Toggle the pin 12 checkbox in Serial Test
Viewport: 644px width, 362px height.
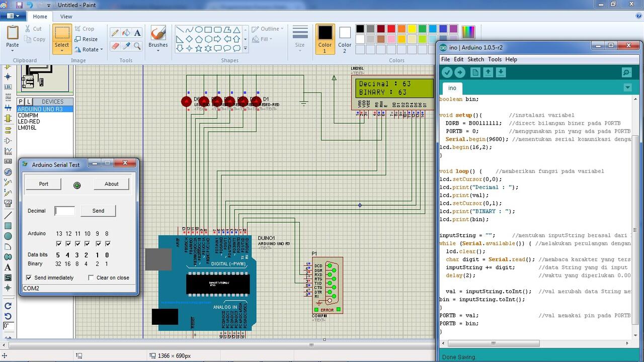(x=68, y=244)
